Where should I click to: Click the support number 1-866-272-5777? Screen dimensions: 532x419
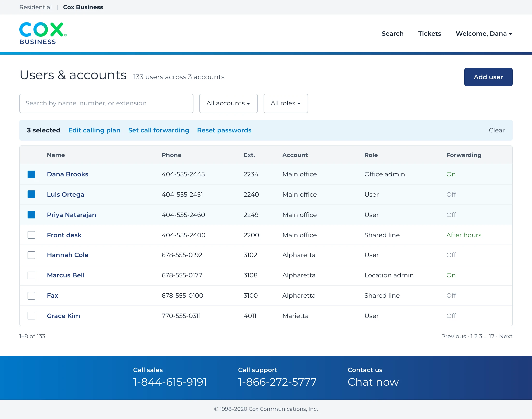277,382
